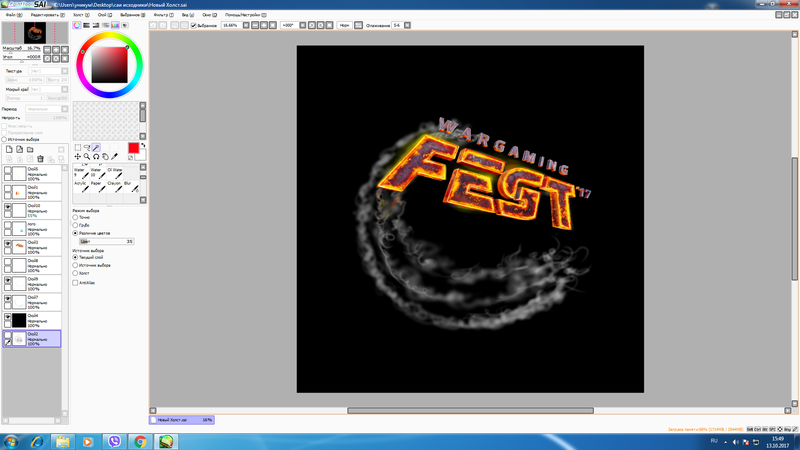800x450 pixels.
Task: Open the Фильтр menu
Action: point(163,15)
